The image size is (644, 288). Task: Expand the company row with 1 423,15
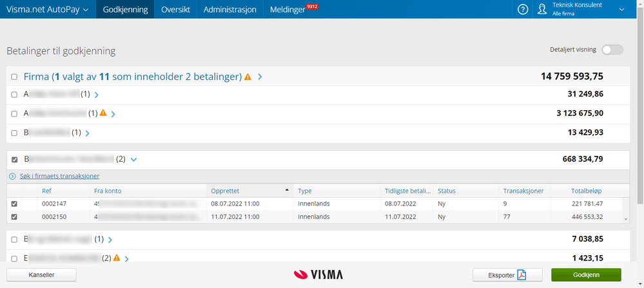pos(126,258)
